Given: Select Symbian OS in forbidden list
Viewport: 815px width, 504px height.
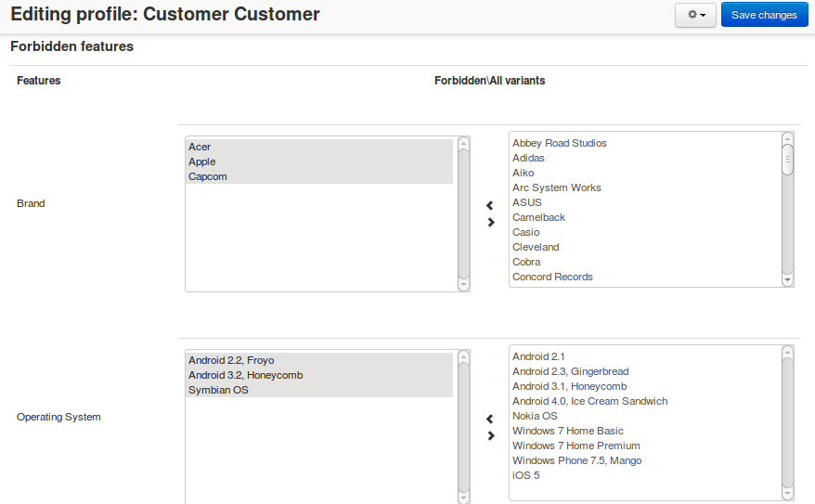Looking at the screenshot, I should pos(319,390).
